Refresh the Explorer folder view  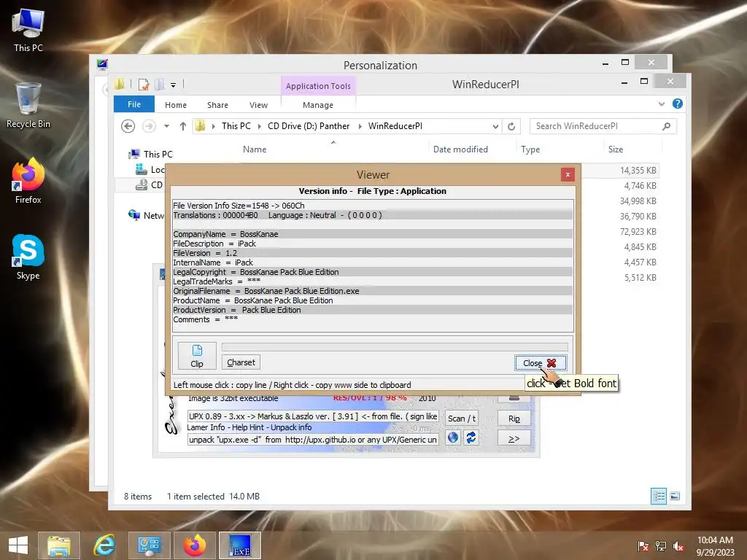click(x=511, y=126)
